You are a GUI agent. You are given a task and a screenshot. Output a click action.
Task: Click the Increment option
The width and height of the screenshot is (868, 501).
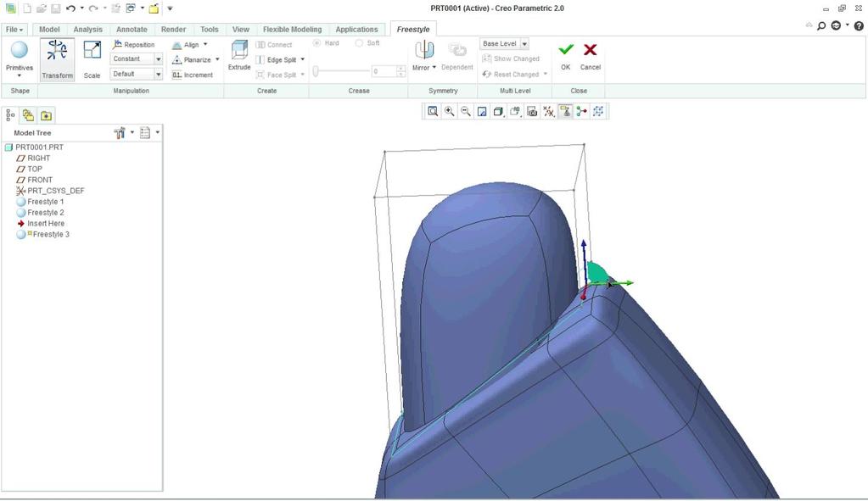tap(193, 75)
